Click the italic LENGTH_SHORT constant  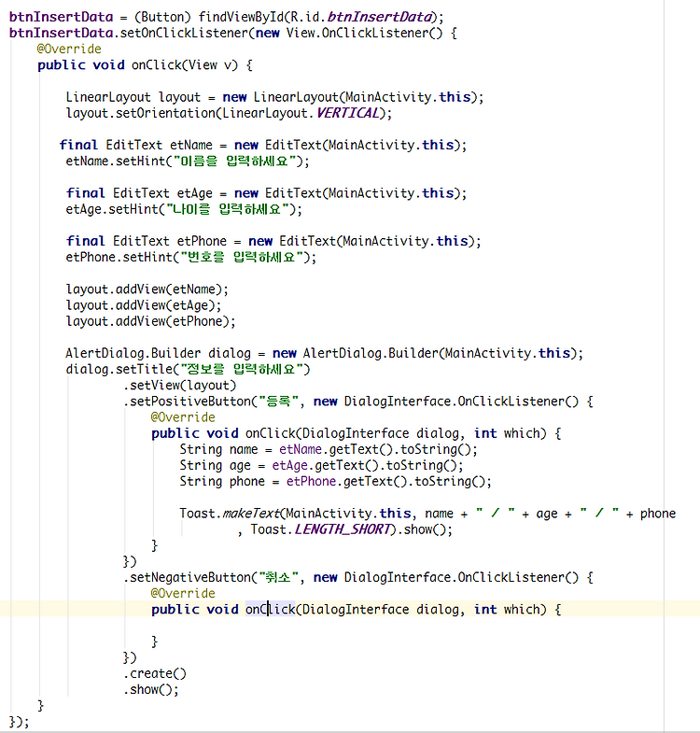(x=342, y=529)
